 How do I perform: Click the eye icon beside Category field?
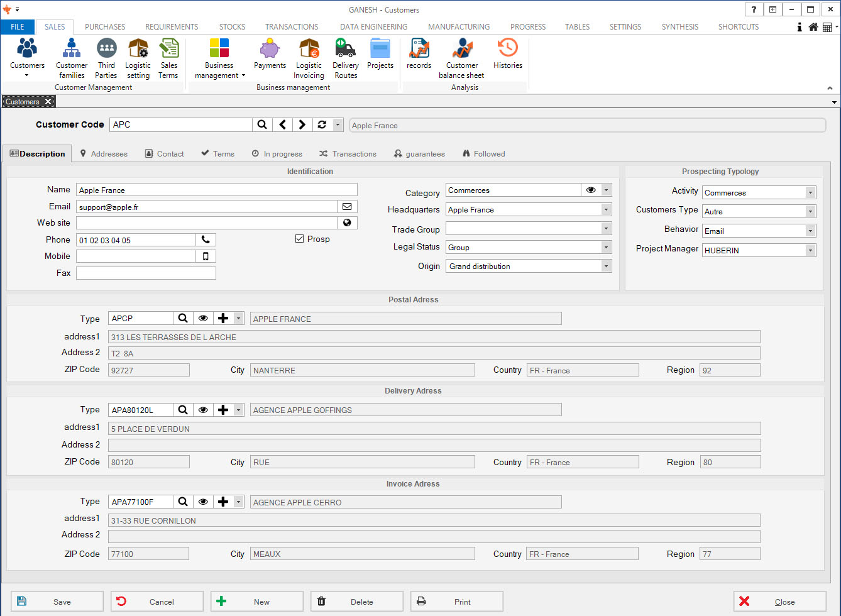click(591, 190)
